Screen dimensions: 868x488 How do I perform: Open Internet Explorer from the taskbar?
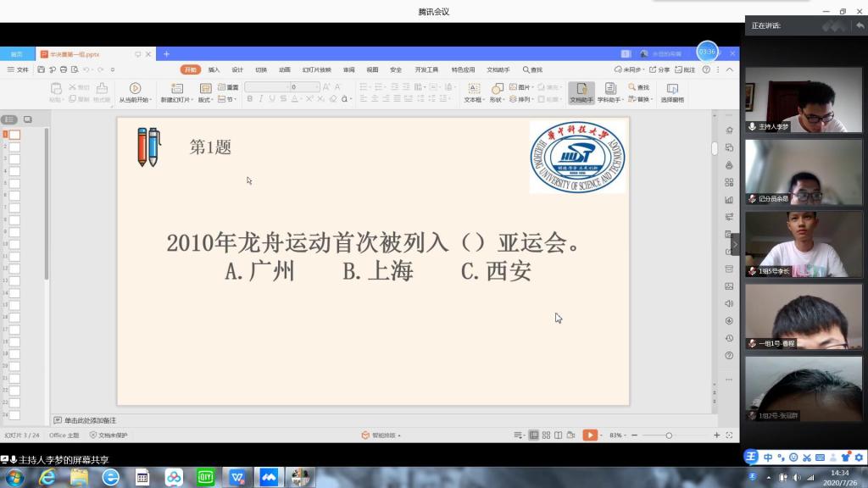click(x=47, y=477)
